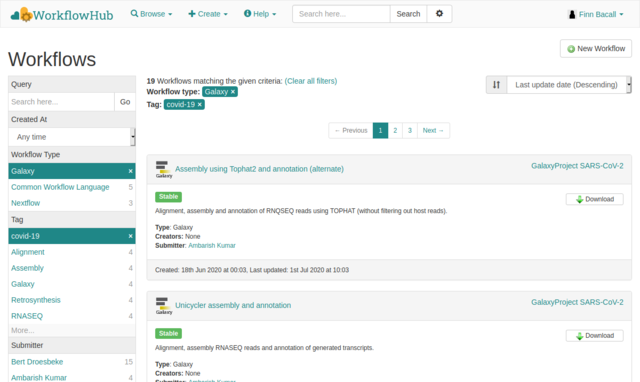Open the Finn Bacall user menu

tap(596, 14)
